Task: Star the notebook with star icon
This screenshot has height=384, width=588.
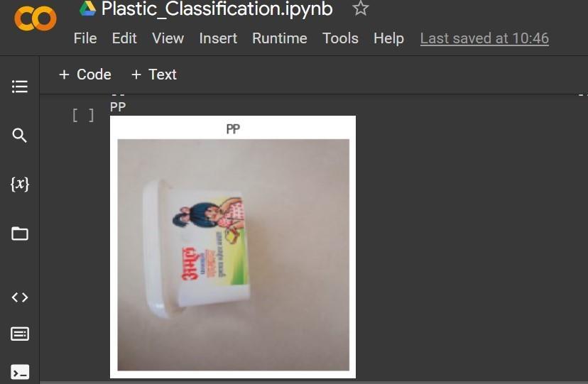Action: point(360,9)
